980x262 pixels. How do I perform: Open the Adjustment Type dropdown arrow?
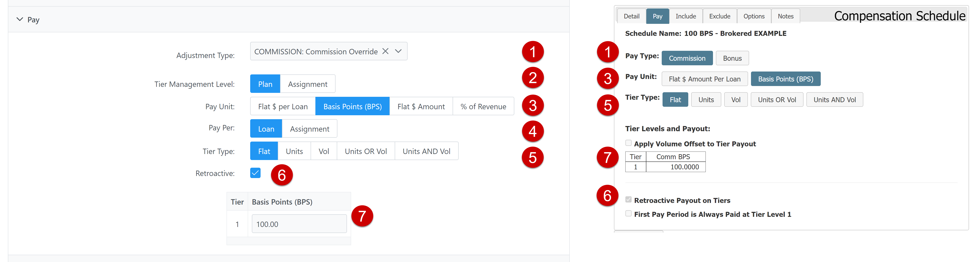click(x=398, y=51)
